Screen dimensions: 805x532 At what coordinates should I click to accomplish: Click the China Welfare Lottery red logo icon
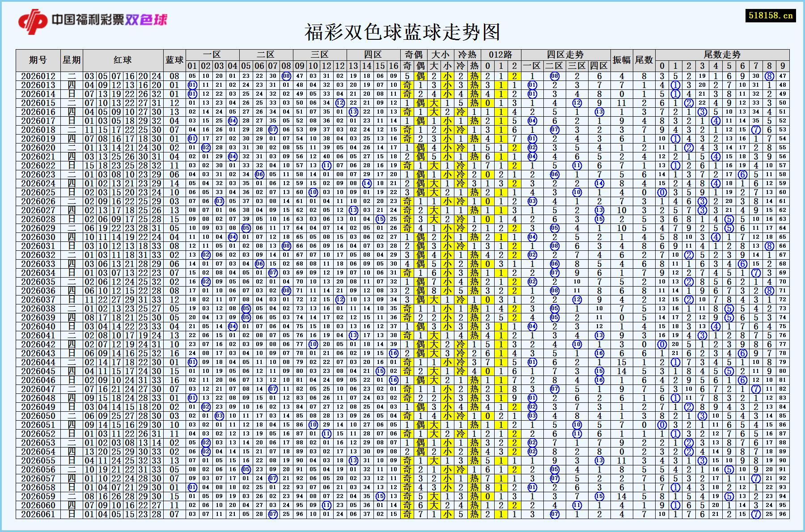click(x=33, y=21)
